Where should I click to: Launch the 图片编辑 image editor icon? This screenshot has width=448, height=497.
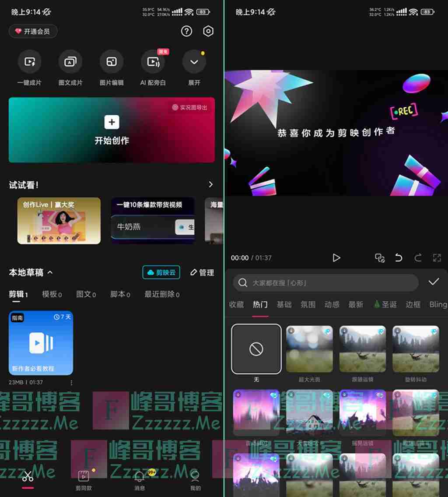[112, 62]
